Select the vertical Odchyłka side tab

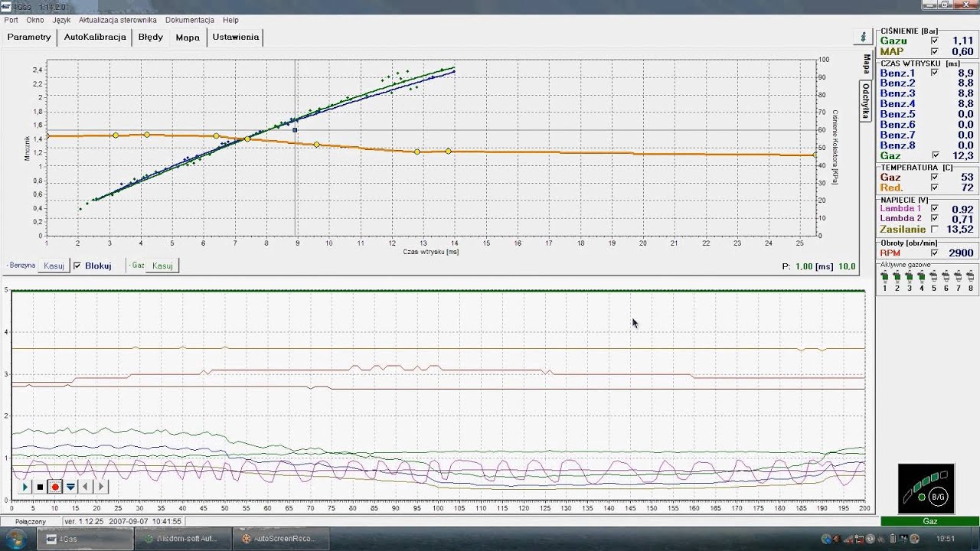866,101
